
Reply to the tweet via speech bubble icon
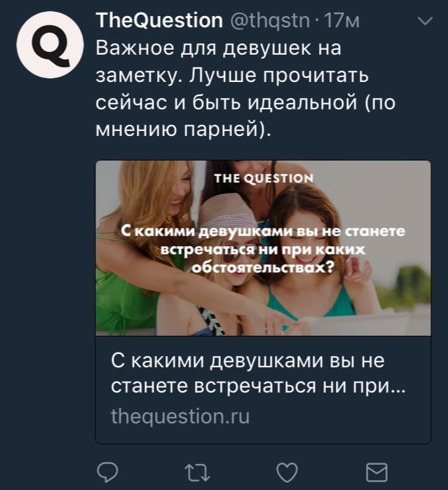(107, 472)
